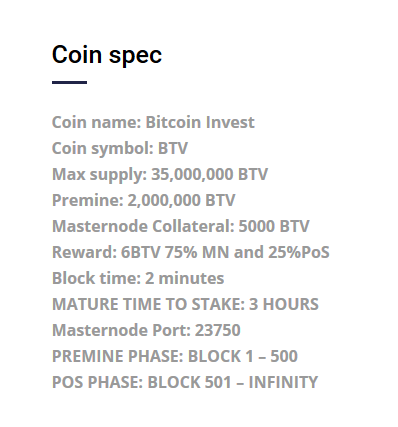Click MATURE TIME TO STAKE: 3 HOURS
Viewport: 398px width, 427px height.
(x=185, y=304)
